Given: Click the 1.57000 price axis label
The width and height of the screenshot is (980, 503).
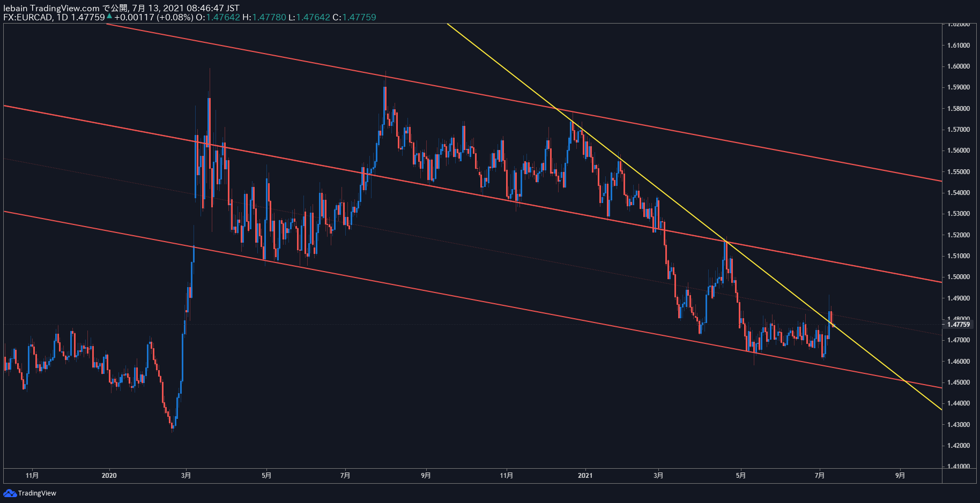Looking at the screenshot, I should (959, 130).
